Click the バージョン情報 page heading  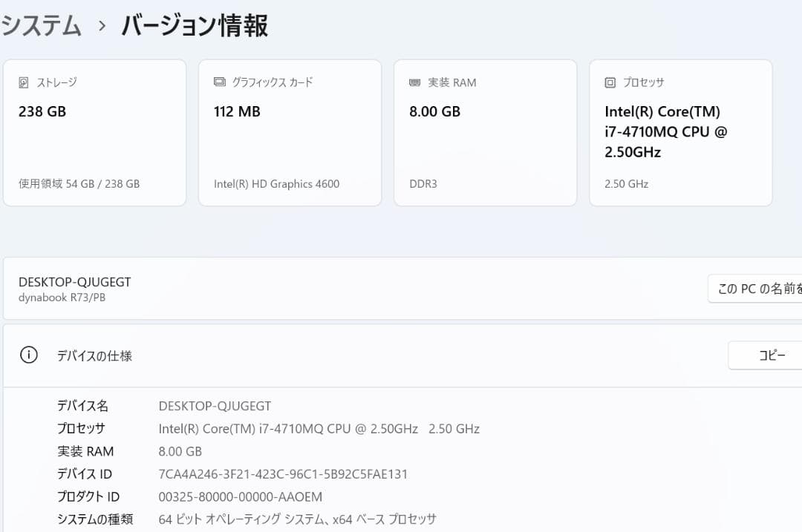pos(194,24)
